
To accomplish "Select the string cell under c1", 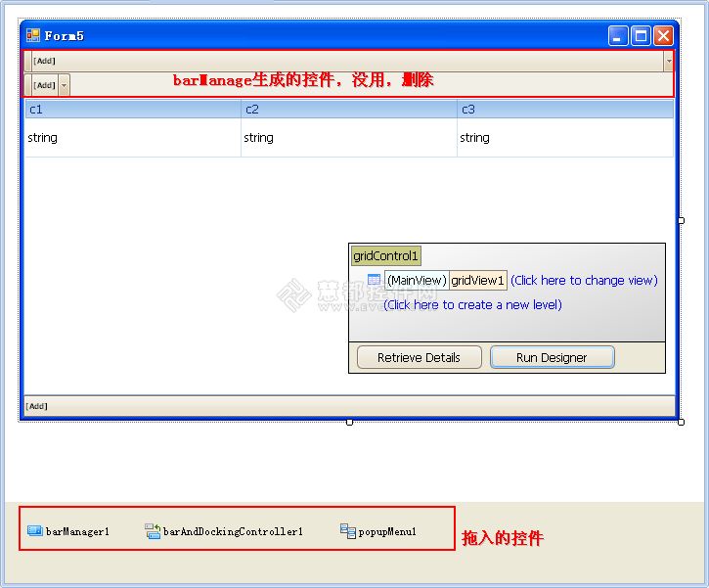I will pyautogui.click(x=133, y=138).
